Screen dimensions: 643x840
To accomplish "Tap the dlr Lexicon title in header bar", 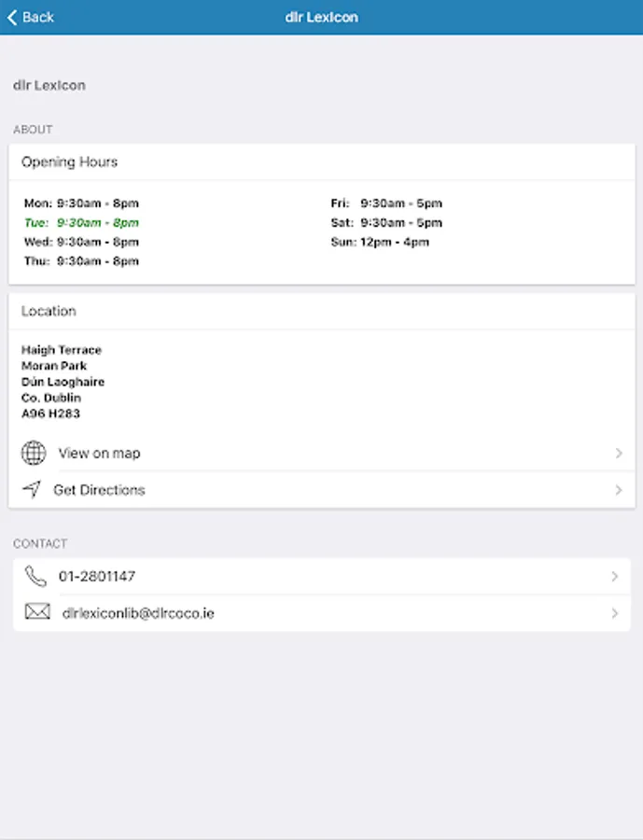I will 321,17.
